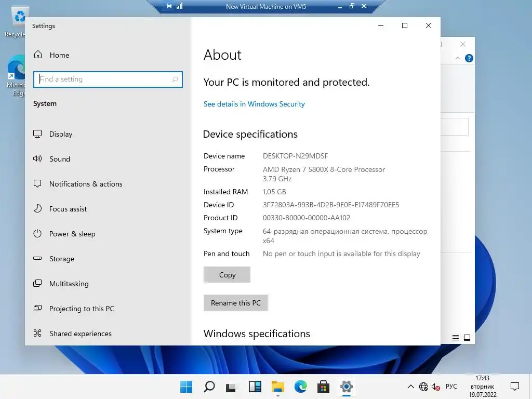Viewport: 532px width, 399px height.
Task: Click the network globe tray icon
Action: tap(423, 387)
